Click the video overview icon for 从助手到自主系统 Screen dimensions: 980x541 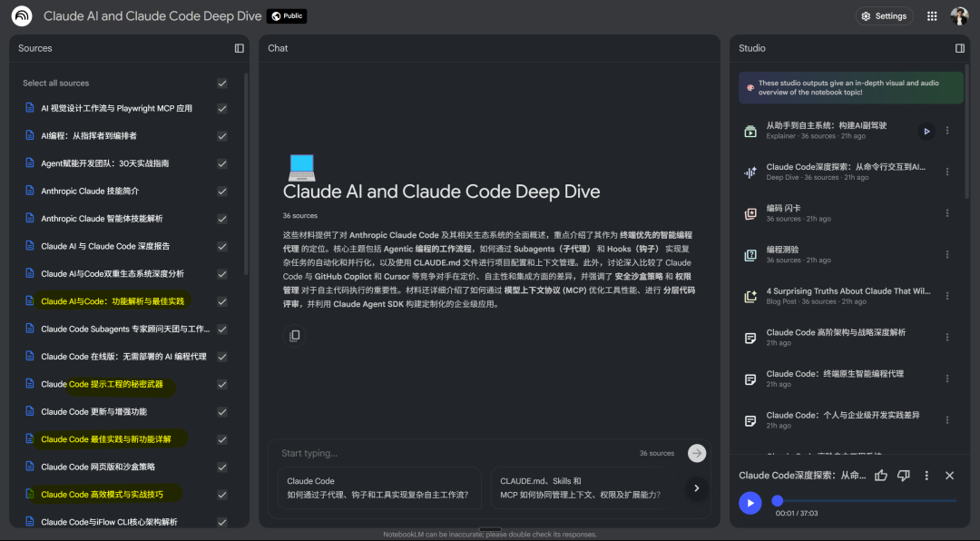pos(750,132)
